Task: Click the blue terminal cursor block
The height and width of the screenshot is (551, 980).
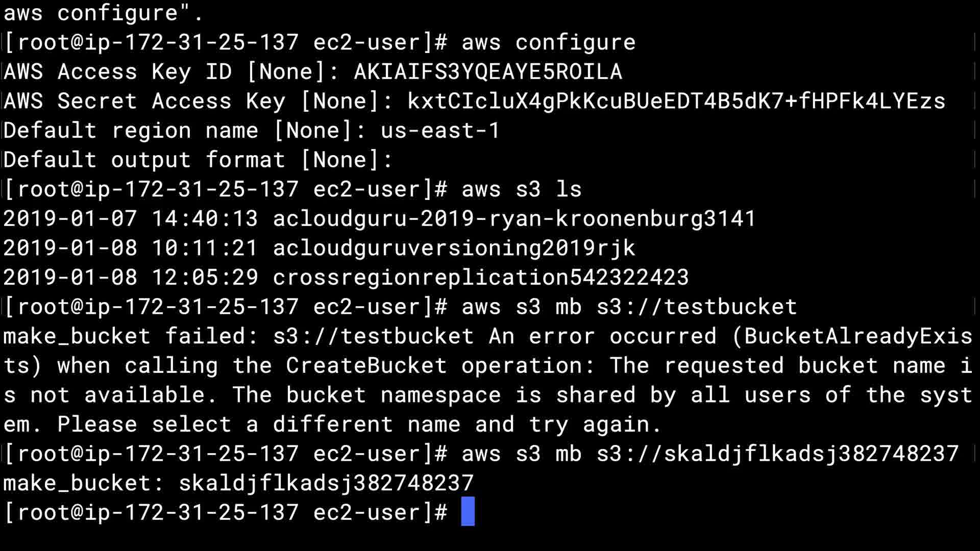Action: (468, 511)
